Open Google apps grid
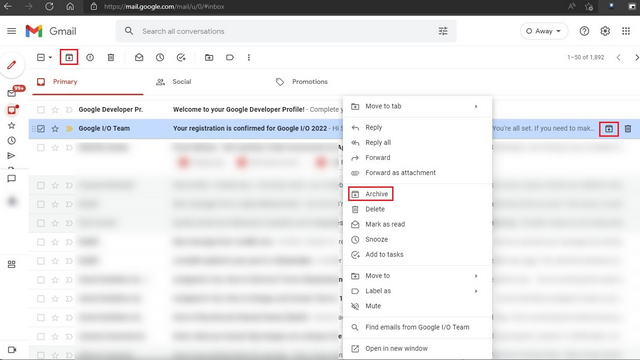The height and width of the screenshot is (360, 640). tap(626, 31)
